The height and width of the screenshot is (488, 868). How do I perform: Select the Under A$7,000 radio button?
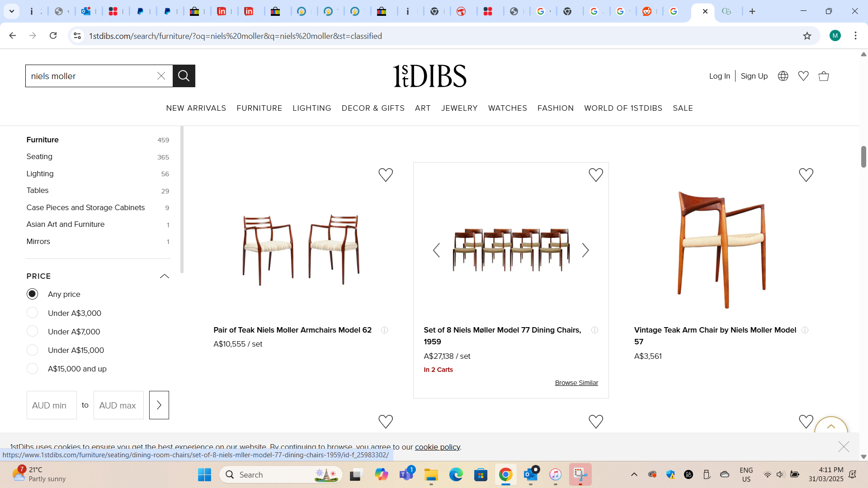tap(33, 331)
